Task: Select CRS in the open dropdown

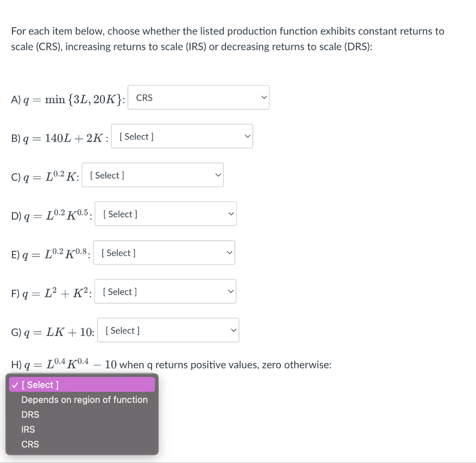Action: pyautogui.click(x=30, y=444)
